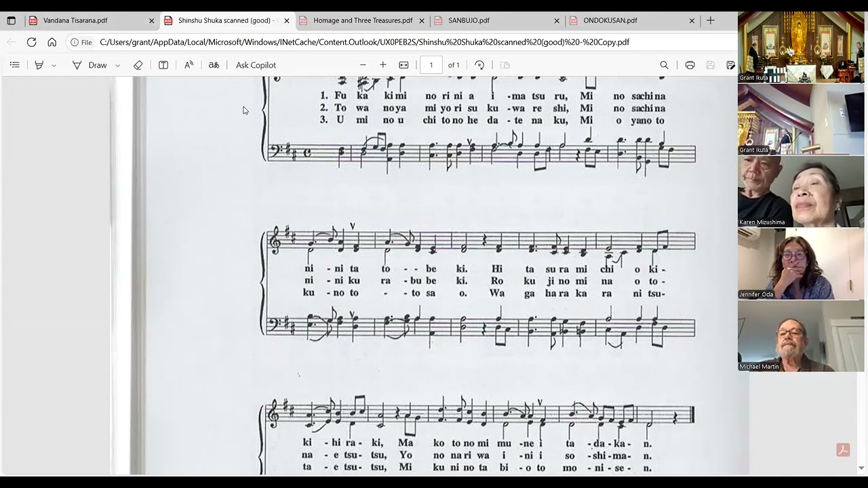
Task: Open the tab actions menu icon
Action: coord(11,20)
